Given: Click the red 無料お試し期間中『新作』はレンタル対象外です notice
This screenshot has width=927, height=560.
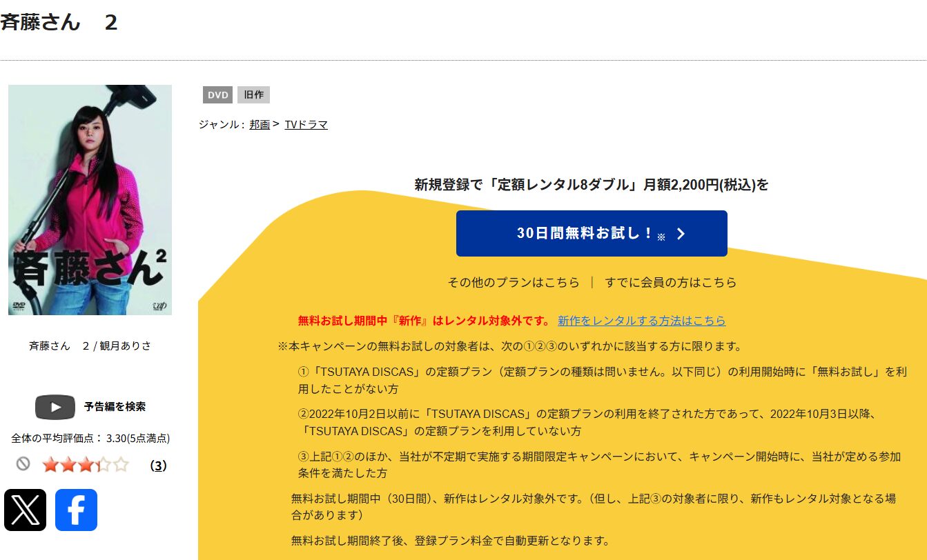Looking at the screenshot, I should [424, 321].
